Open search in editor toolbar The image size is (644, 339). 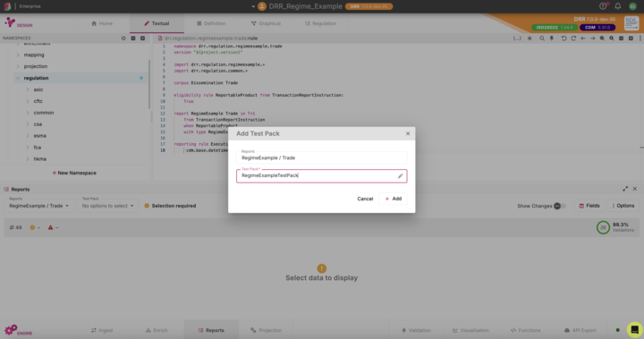[542, 38]
